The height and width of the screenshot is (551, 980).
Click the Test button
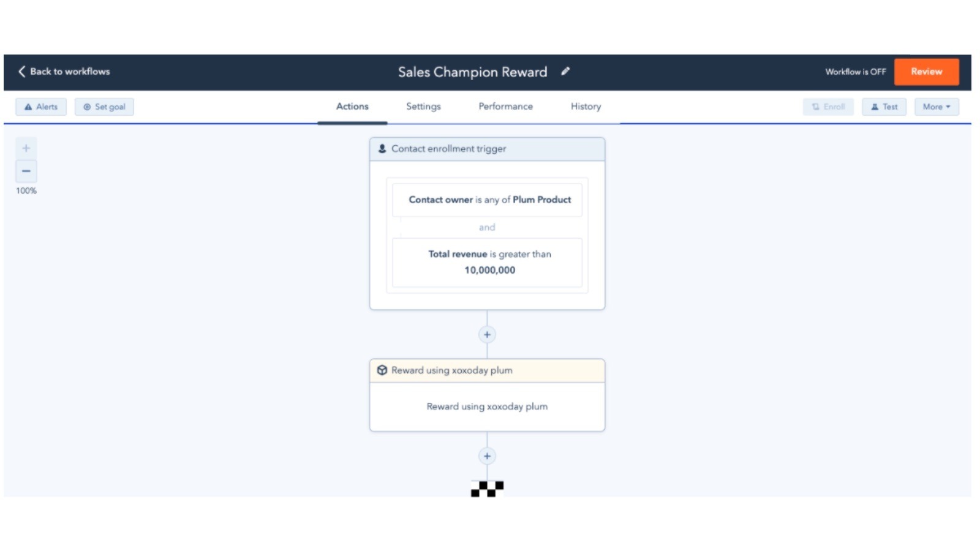pyautogui.click(x=884, y=107)
